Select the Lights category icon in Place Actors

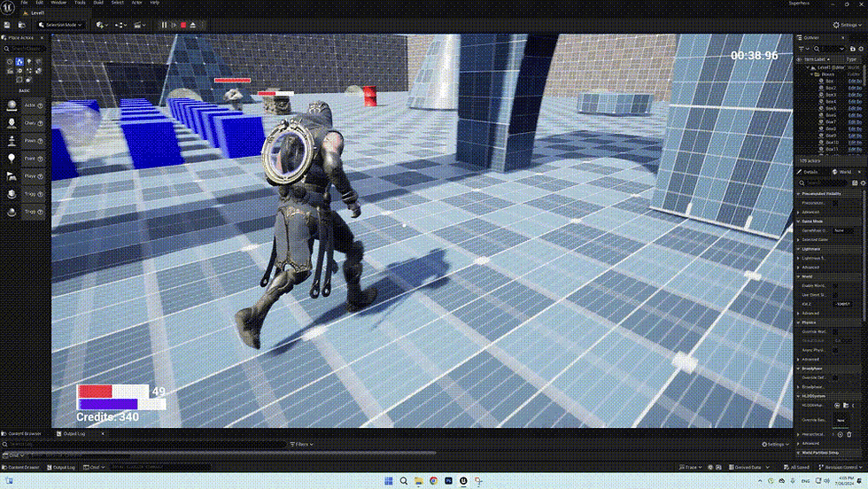point(28,62)
